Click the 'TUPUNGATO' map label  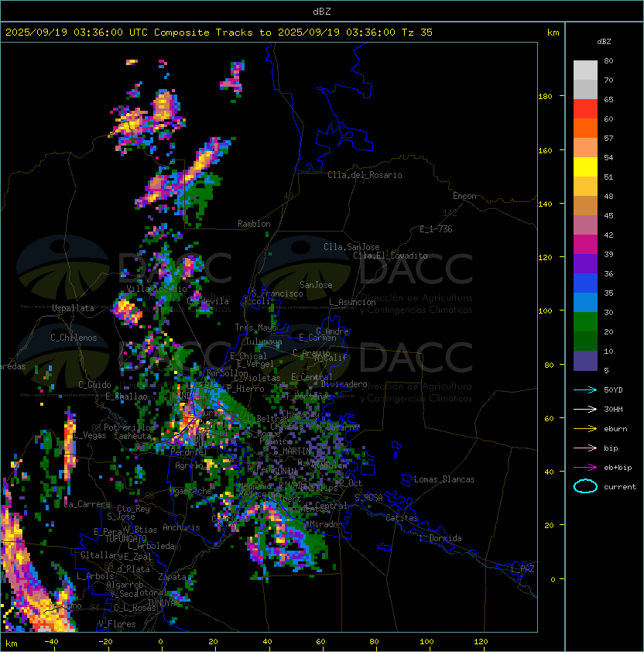tap(125, 538)
